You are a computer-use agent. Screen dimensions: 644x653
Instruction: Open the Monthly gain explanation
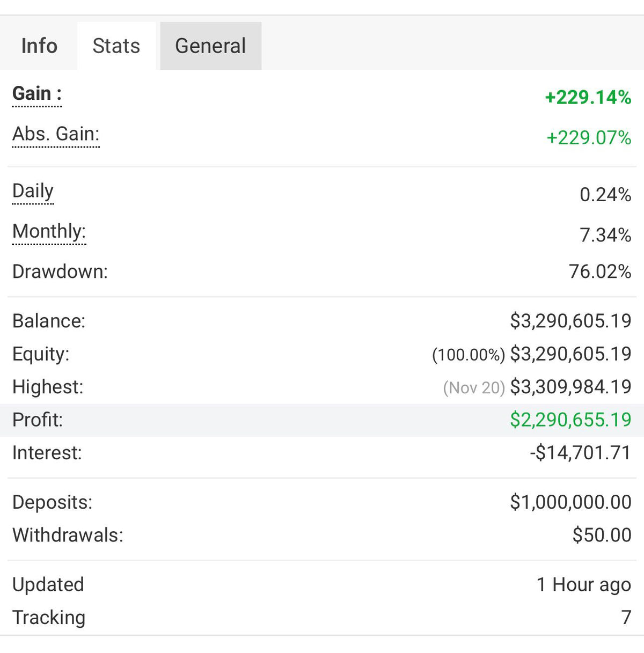(49, 231)
